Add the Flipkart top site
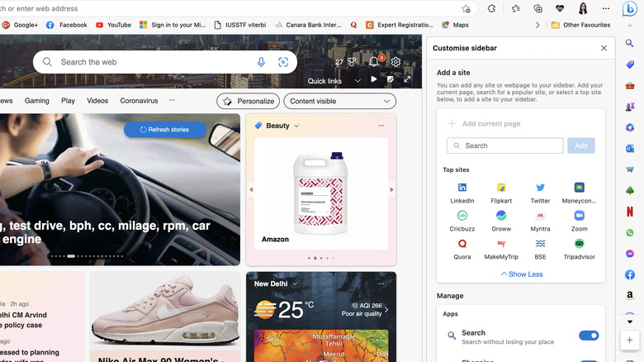Viewport: 644px width, 362px height. click(x=501, y=193)
